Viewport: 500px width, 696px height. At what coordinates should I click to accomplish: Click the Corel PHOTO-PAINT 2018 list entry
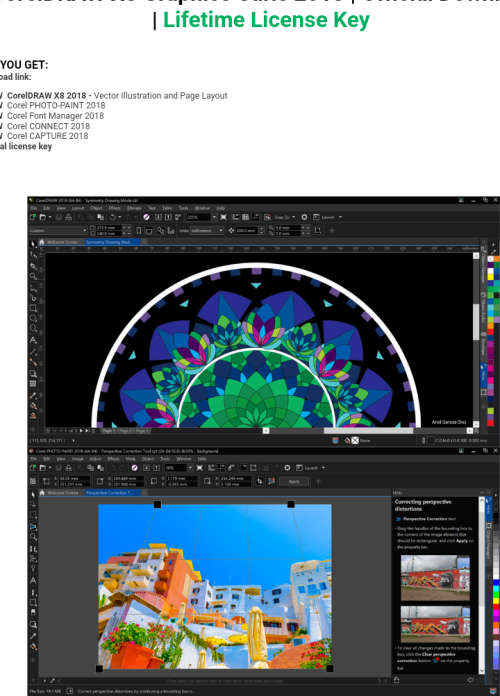[56, 105]
